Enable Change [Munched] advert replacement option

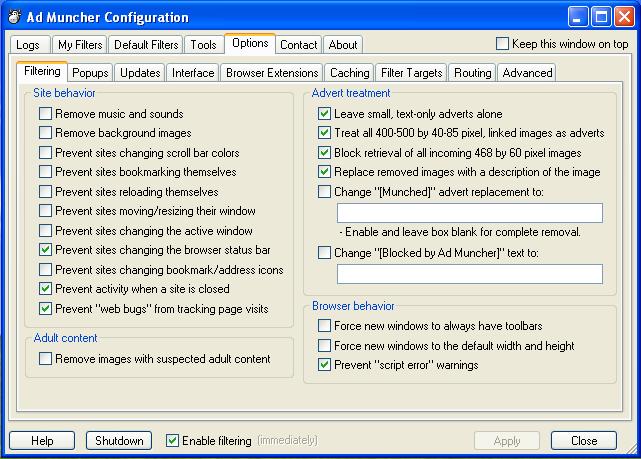point(325,191)
